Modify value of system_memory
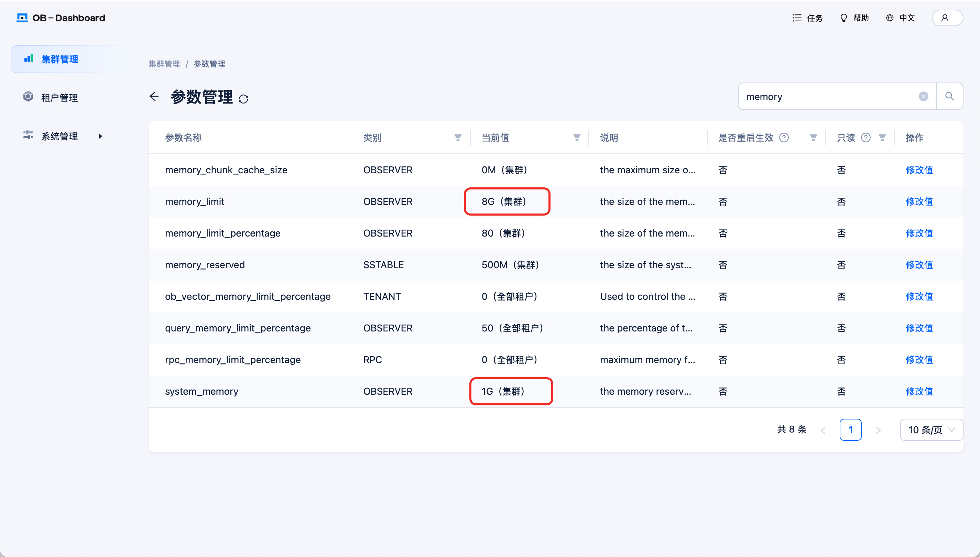980x557 pixels. pyautogui.click(x=919, y=391)
